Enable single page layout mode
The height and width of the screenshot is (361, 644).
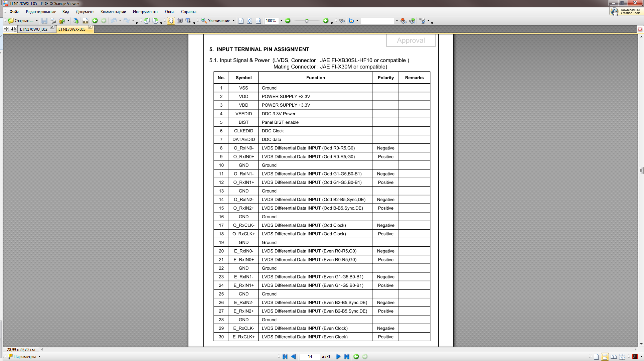pos(596,357)
